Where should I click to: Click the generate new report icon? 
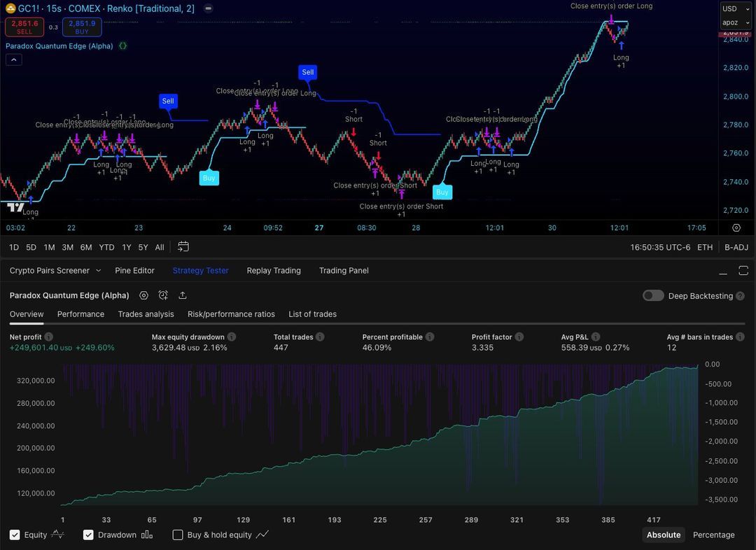point(163,295)
